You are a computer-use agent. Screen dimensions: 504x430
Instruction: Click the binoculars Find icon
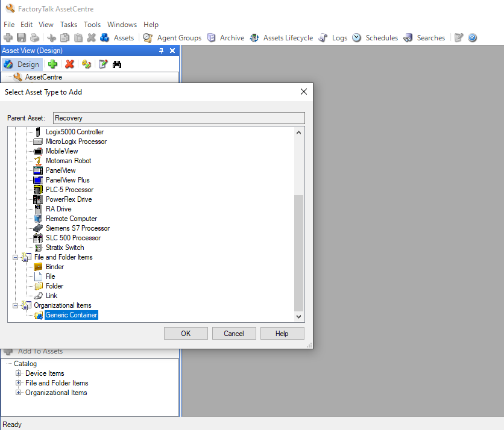pos(117,64)
